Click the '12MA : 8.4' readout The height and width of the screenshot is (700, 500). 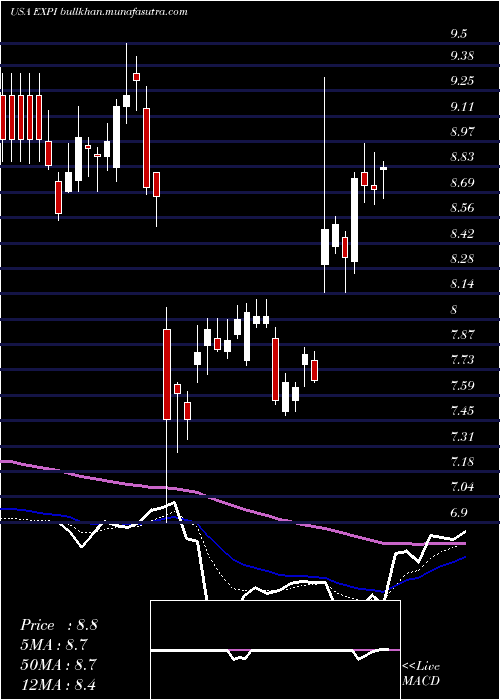pos(59,684)
